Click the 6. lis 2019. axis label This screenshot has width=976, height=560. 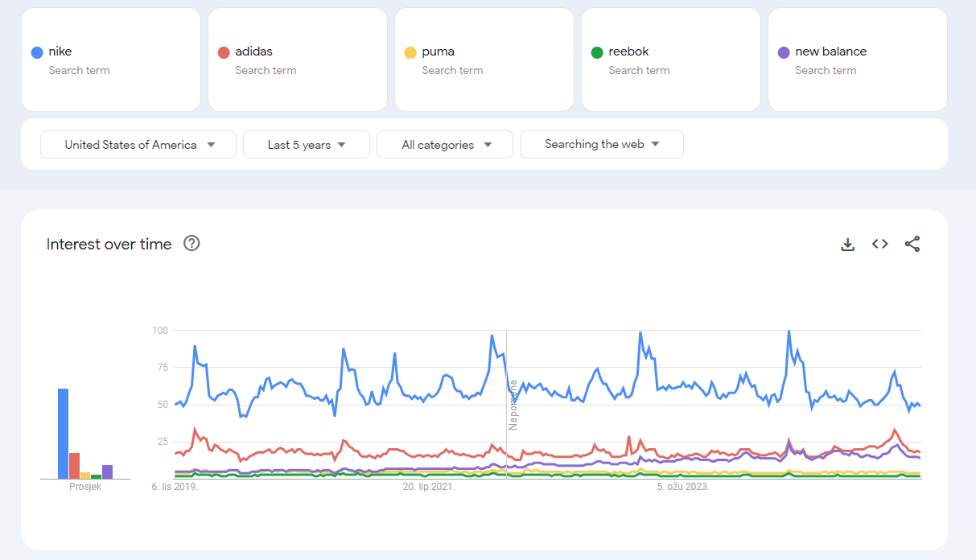point(175,487)
